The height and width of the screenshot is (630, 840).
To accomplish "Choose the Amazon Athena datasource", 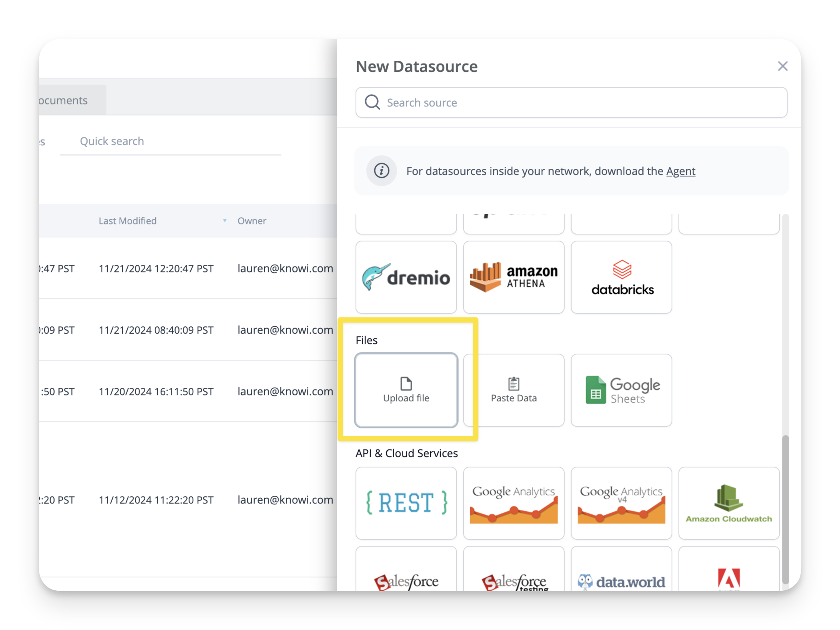I will pyautogui.click(x=514, y=277).
